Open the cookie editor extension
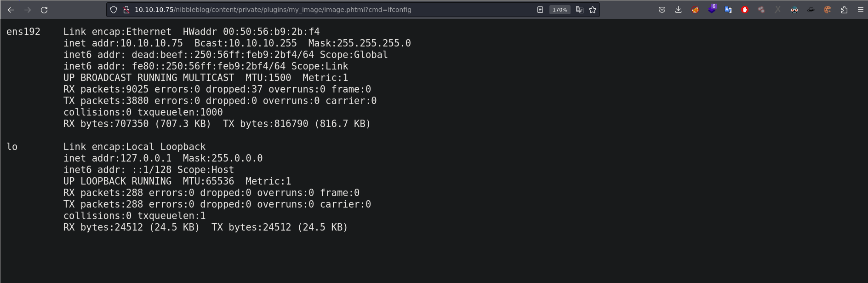The image size is (868, 283). click(x=828, y=10)
